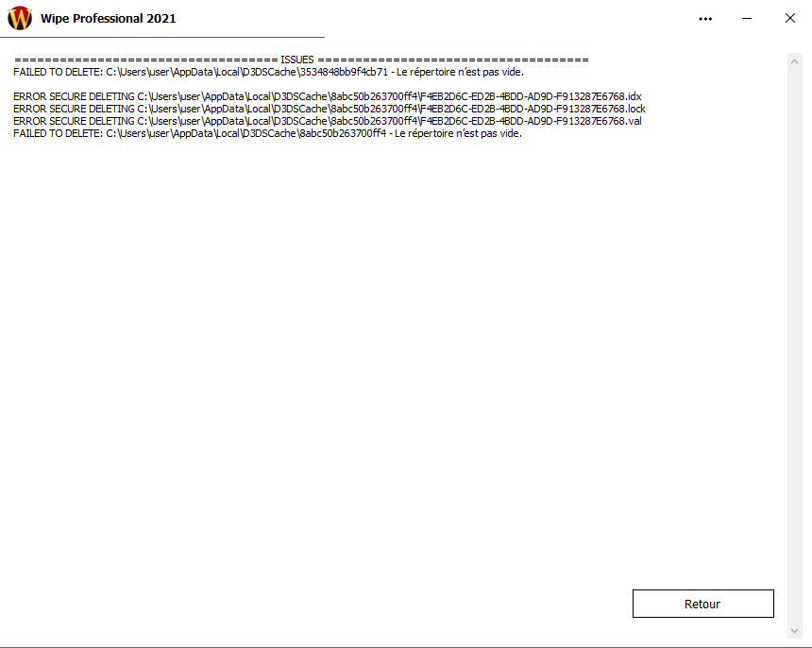The height and width of the screenshot is (648, 812).
Task: Click the Wipe Professional 2021 title
Action: coord(109,19)
